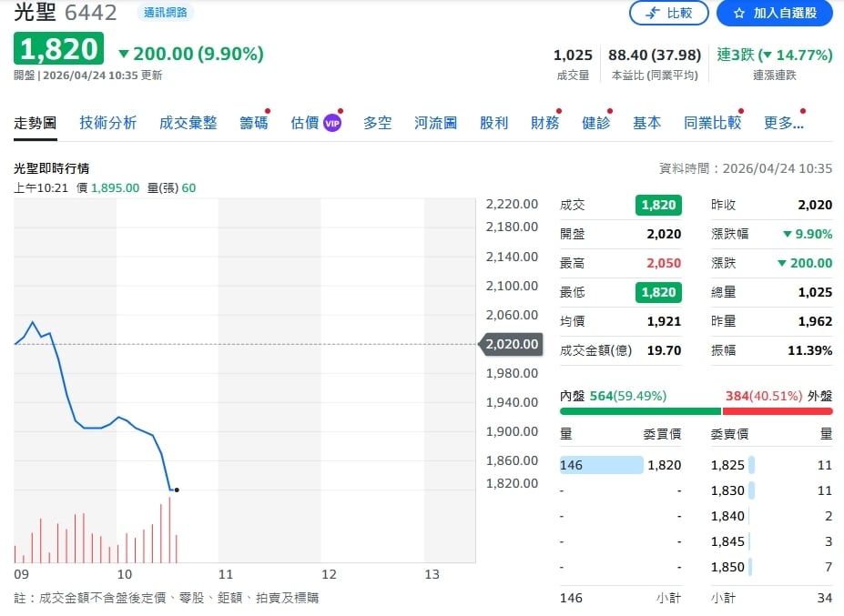Image resolution: width=844 pixels, height=616 pixels.
Task: View the 河流圖 tab
Action: (434, 122)
